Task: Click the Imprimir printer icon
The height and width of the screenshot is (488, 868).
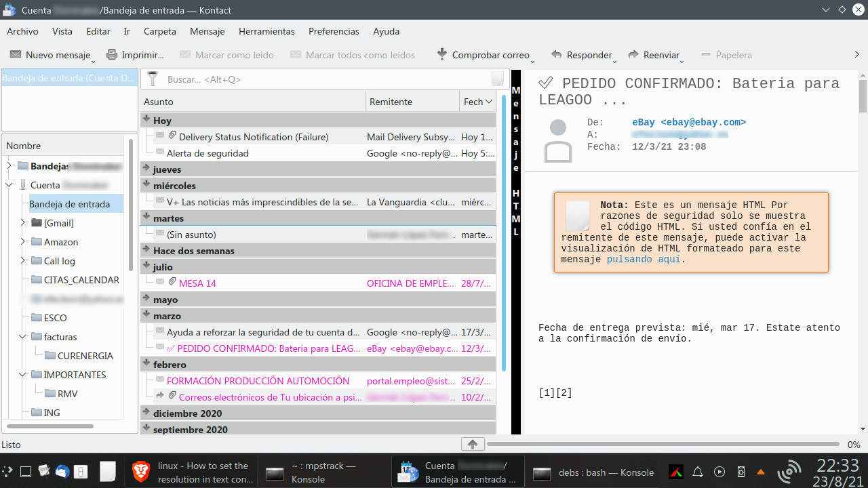Action: [112, 55]
